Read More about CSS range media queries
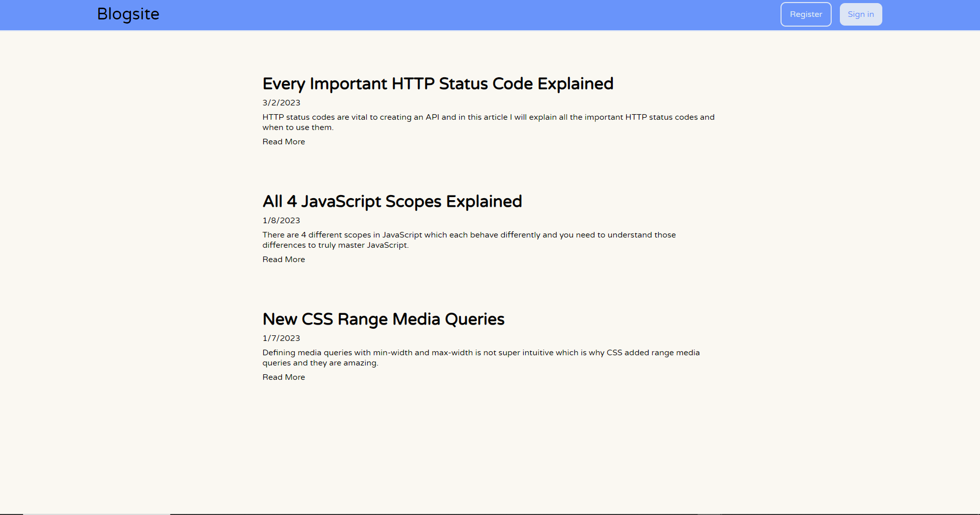Image resolution: width=980 pixels, height=515 pixels. [x=284, y=377]
